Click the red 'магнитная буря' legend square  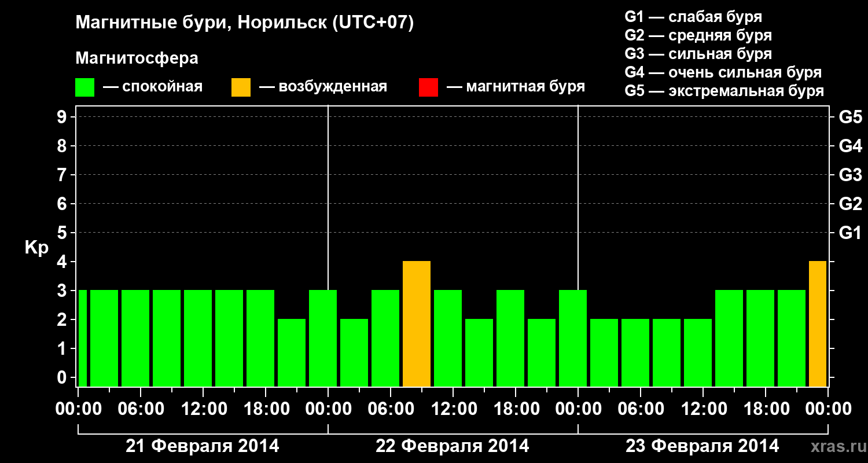428,87
